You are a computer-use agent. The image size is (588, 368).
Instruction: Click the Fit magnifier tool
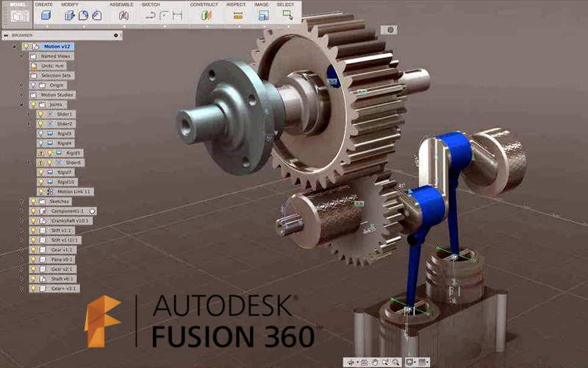(x=395, y=362)
